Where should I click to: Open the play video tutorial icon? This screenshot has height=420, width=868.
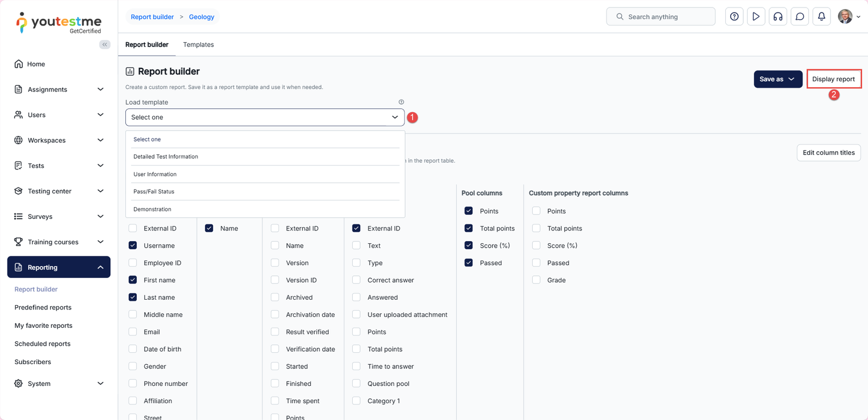[x=756, y=17]
